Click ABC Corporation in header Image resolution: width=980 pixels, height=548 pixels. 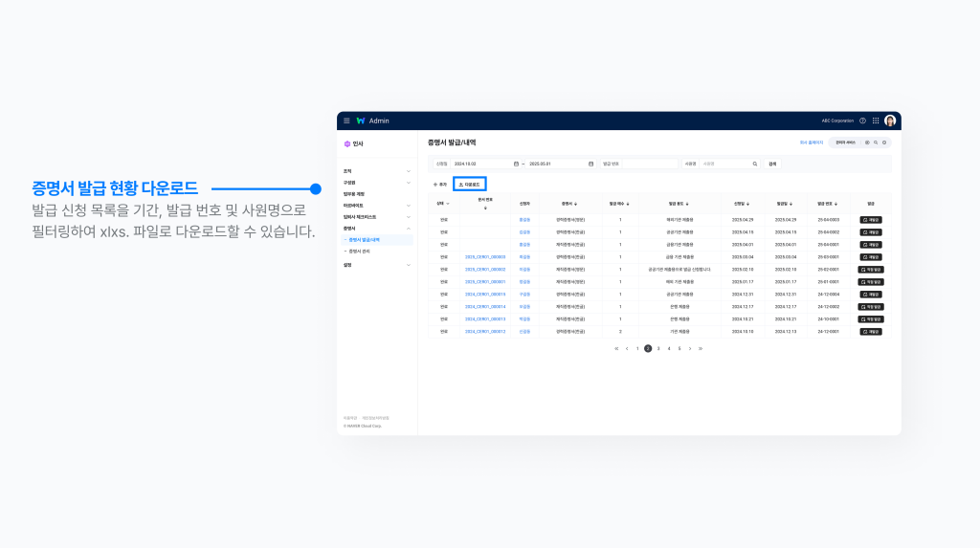tap(837, 121)
